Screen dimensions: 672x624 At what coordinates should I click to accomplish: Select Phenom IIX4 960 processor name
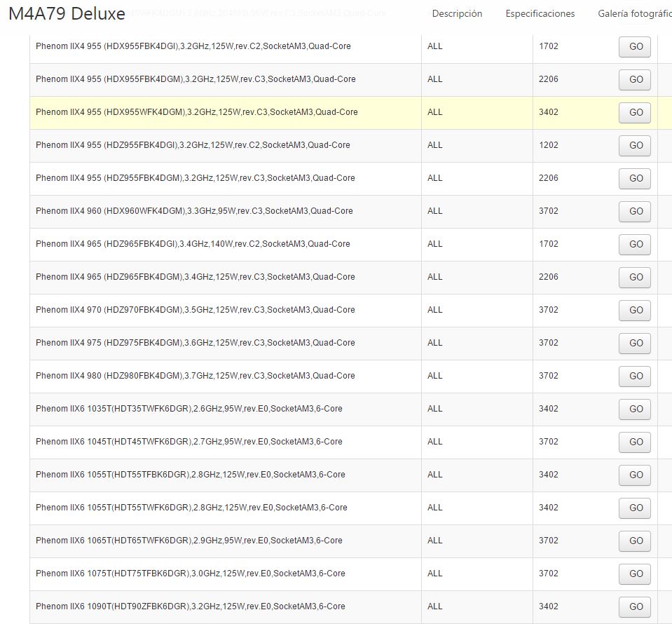pos(194,211)
